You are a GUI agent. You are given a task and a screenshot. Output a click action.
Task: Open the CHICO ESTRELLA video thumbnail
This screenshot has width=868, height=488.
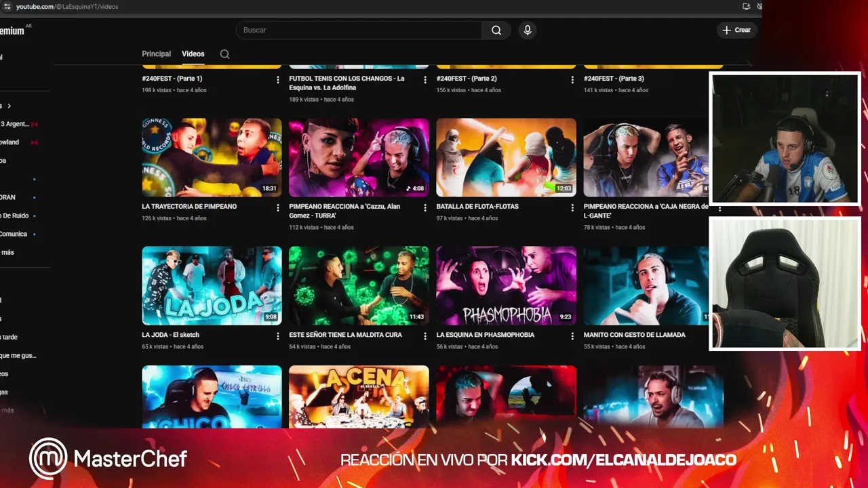pyautogui.click(x=212, y=397)
